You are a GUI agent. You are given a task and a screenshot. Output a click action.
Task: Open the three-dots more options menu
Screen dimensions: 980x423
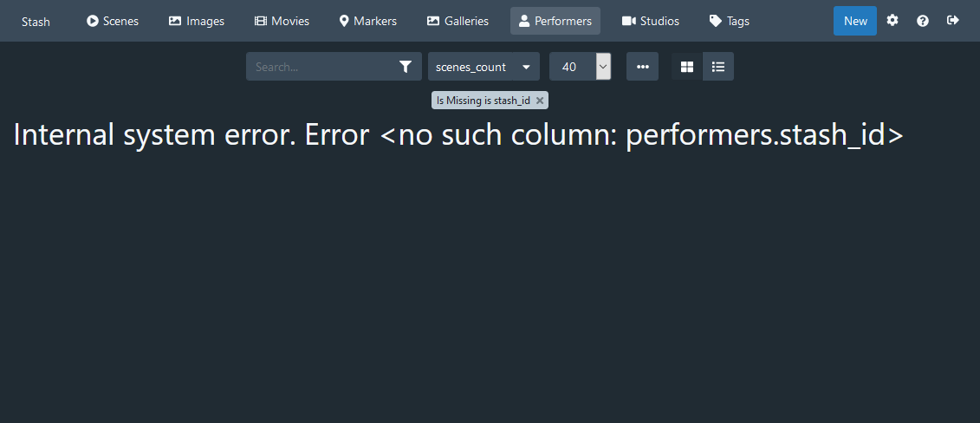642,66
